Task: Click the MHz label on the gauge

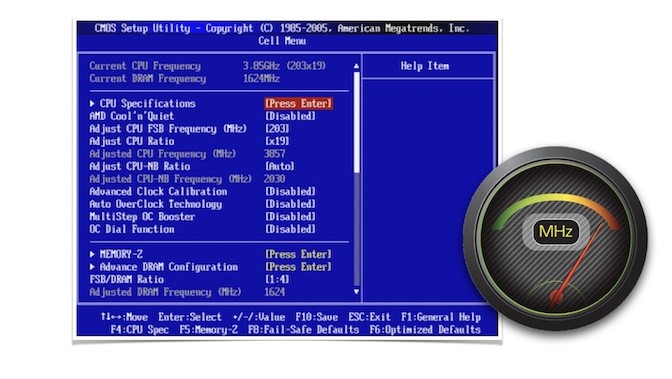Action: click(x=555, y=232)
